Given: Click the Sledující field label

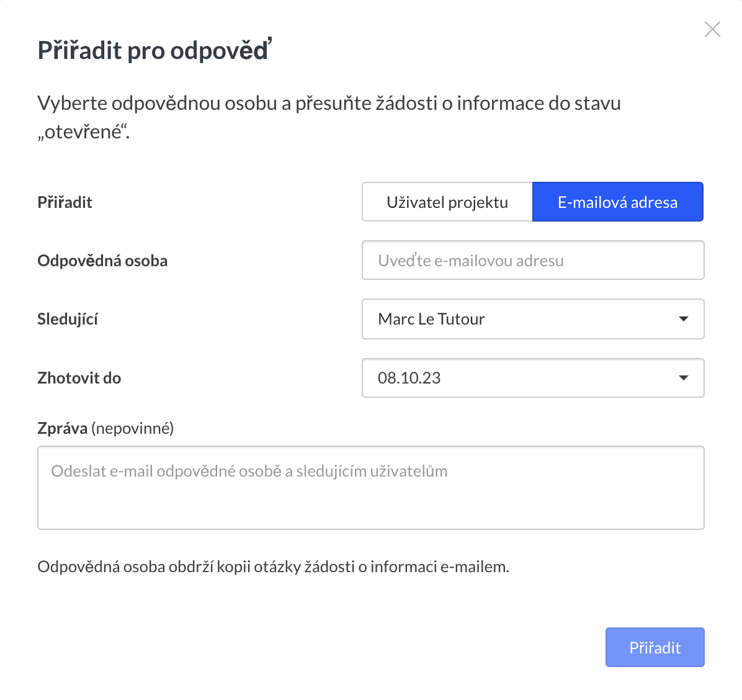Looking at the screenshot, I should click(x=68, y=319).
